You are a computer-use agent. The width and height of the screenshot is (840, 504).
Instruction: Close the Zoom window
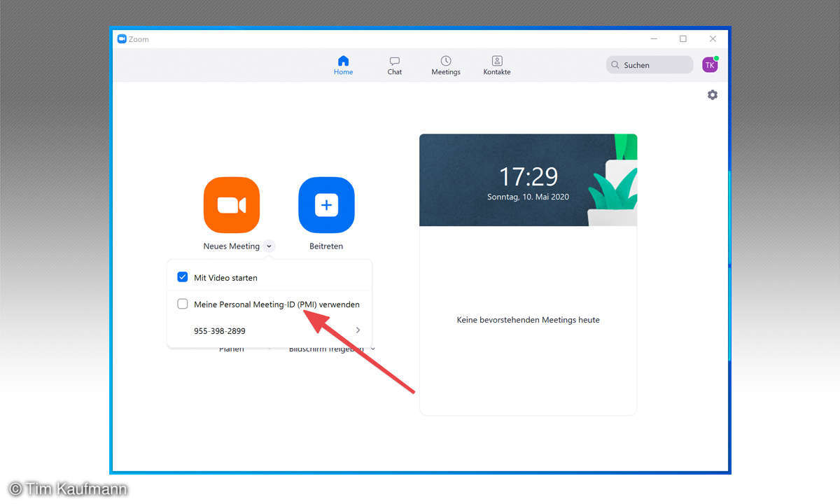[713, 39]
